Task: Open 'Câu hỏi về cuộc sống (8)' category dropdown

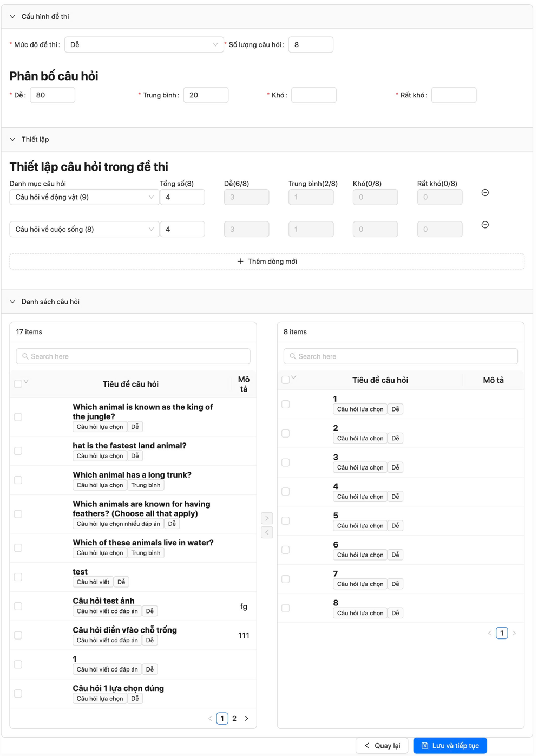Action: coord(84,230)
